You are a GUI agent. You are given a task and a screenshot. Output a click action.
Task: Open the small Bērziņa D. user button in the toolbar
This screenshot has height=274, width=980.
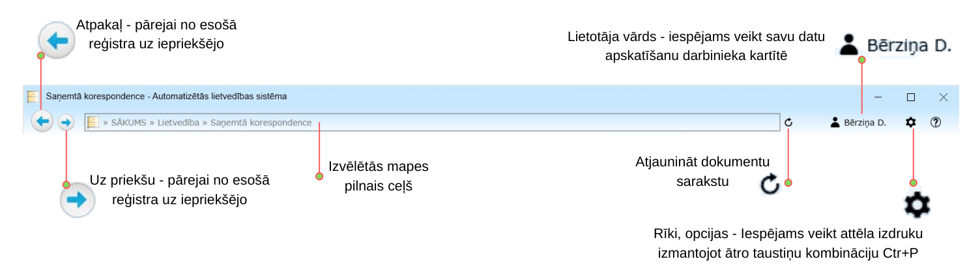pos(859,122)
